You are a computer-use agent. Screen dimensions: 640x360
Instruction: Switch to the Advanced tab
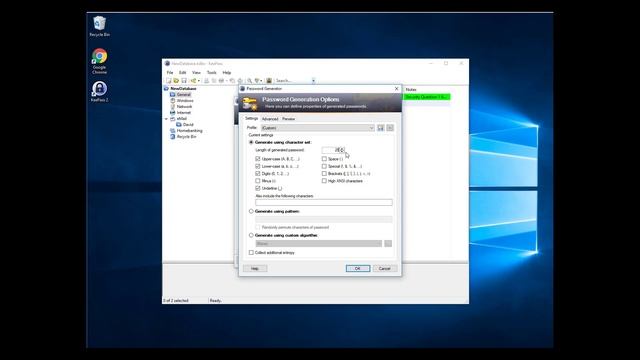click(270, 119)
